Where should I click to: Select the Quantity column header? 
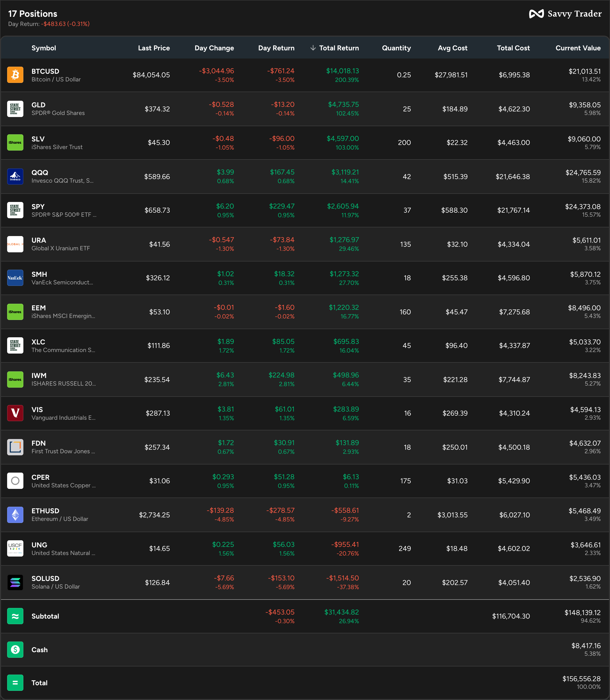click(396, 48)
